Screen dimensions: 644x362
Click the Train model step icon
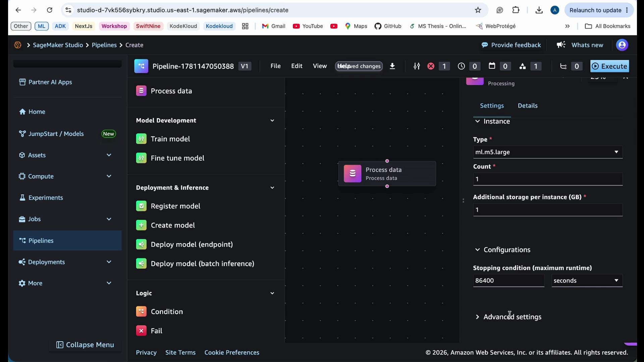[x=141, y=139]
